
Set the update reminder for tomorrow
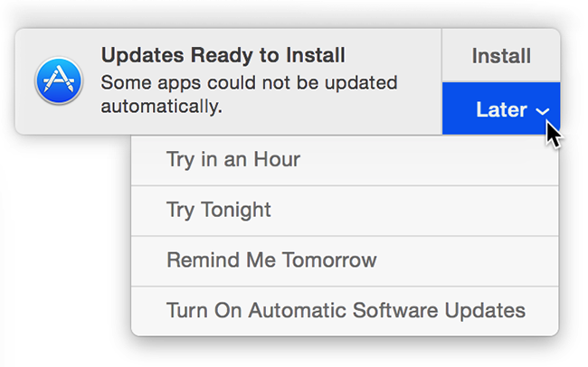[x=271, y=260]
